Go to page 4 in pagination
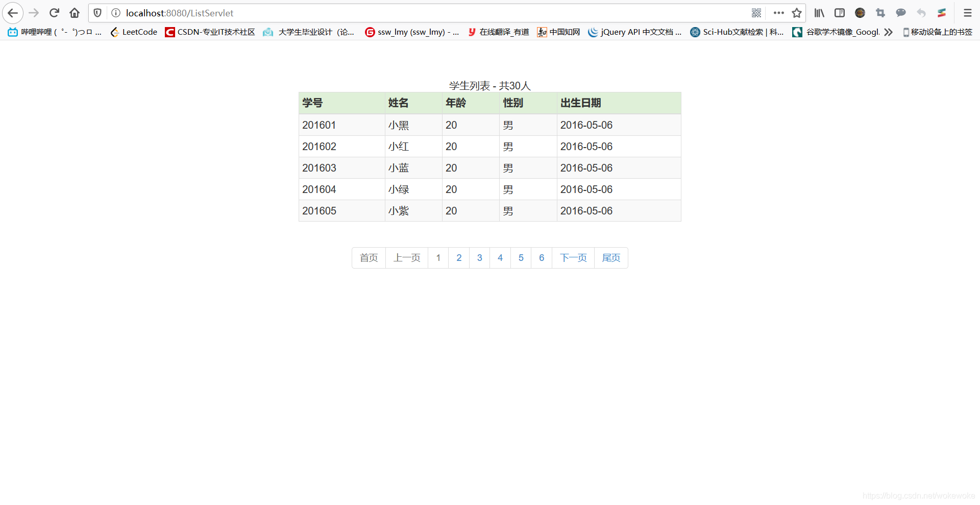 (500, 258)
